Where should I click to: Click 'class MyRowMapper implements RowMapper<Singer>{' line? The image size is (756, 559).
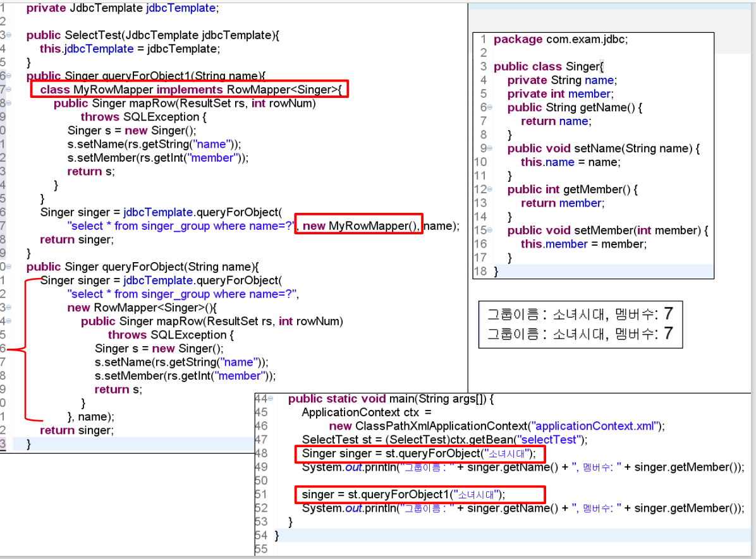pos(191,90)
